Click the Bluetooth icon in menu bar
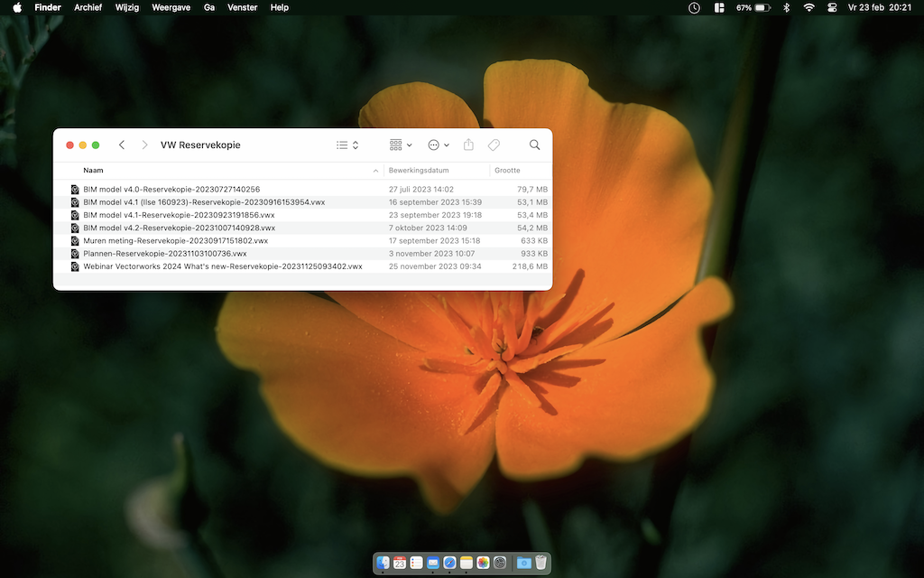924x578 pixels. pyautogui.click(x=786, y=7)
